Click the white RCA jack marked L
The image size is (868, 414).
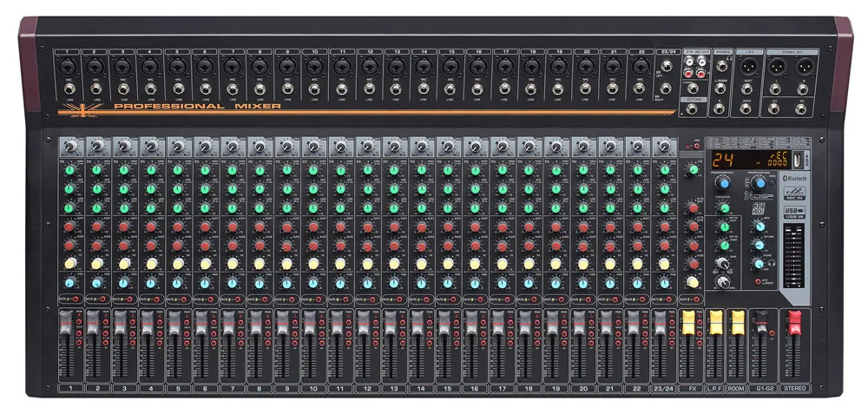coord(702,62)
